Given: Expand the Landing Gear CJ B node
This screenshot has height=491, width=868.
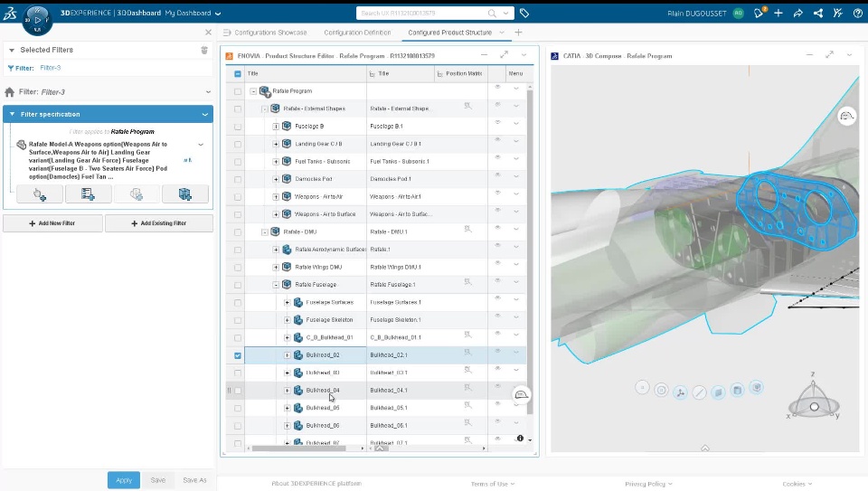Looking at the screenshot, I should coord(276,144).
